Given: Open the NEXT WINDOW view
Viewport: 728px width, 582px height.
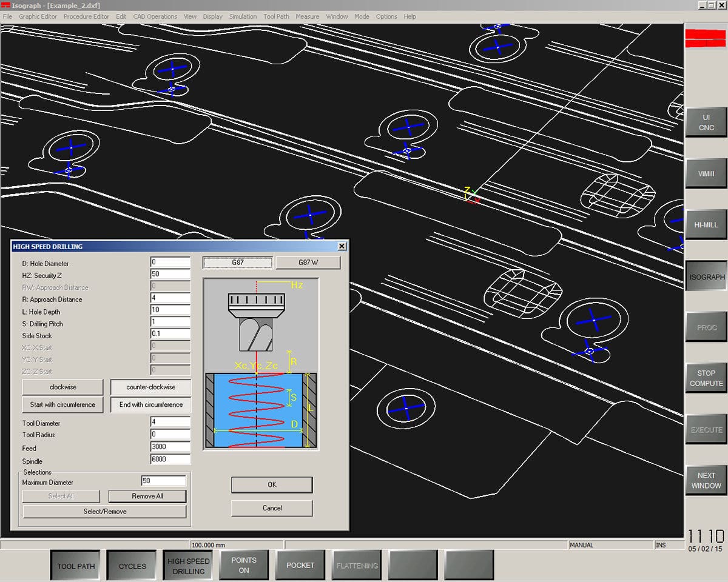Looking at the screenshot, I should tap(706, 480).
